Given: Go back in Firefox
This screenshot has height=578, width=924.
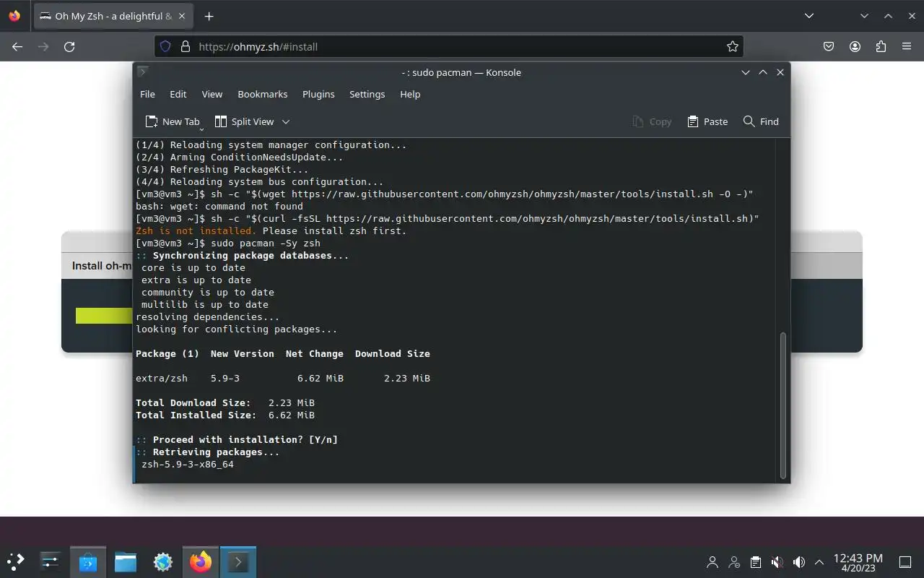Looking at the screenshot, I should [x=17, y=46].
